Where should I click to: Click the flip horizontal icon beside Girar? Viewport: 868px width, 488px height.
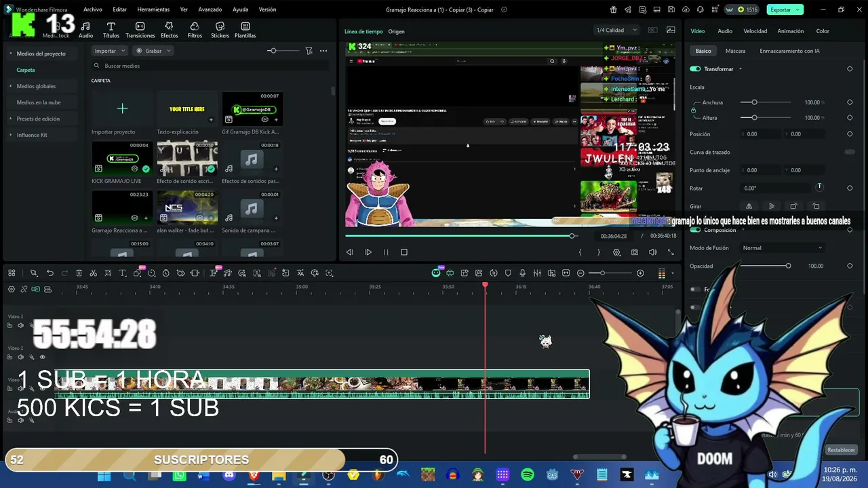[x=749, y=206]
